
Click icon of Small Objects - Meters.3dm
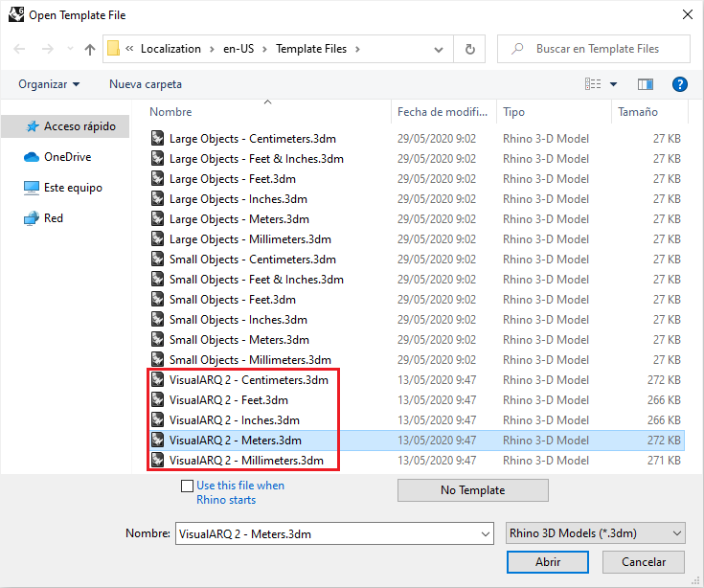click(x=158, y=340)
